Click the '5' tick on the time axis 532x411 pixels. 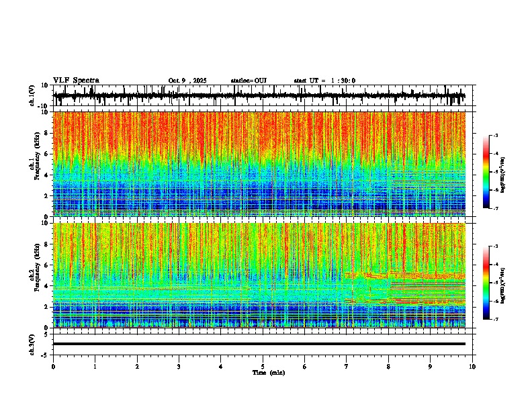click(x=263, y=367)
